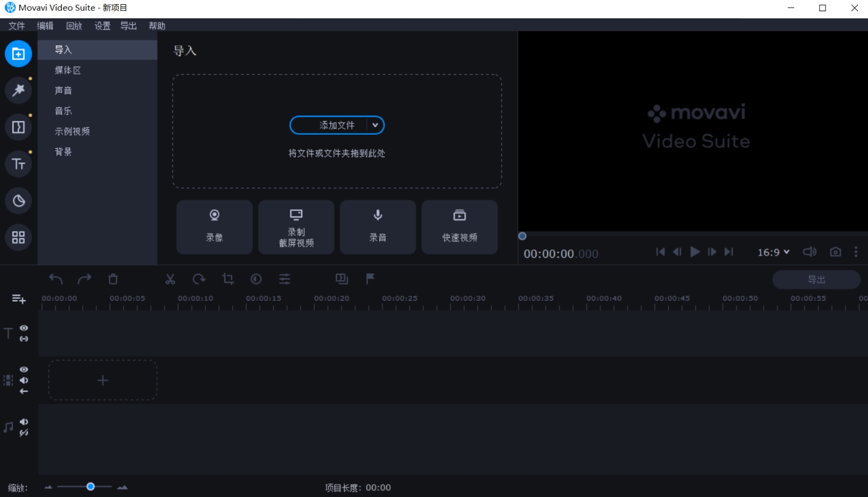Open the Stickers clock-shaped panel icon
This screenshot has width=868, height=497.
coord(18,201)
